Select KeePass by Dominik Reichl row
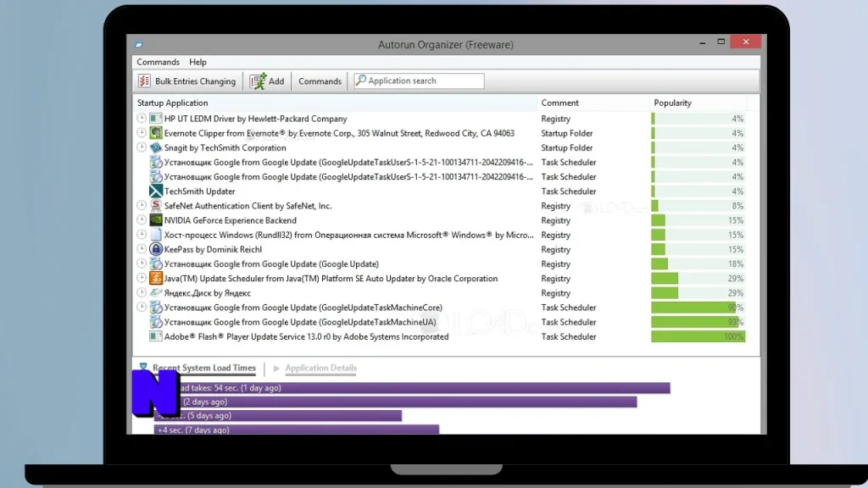This screenshot has width=868, height=488. 213,250
